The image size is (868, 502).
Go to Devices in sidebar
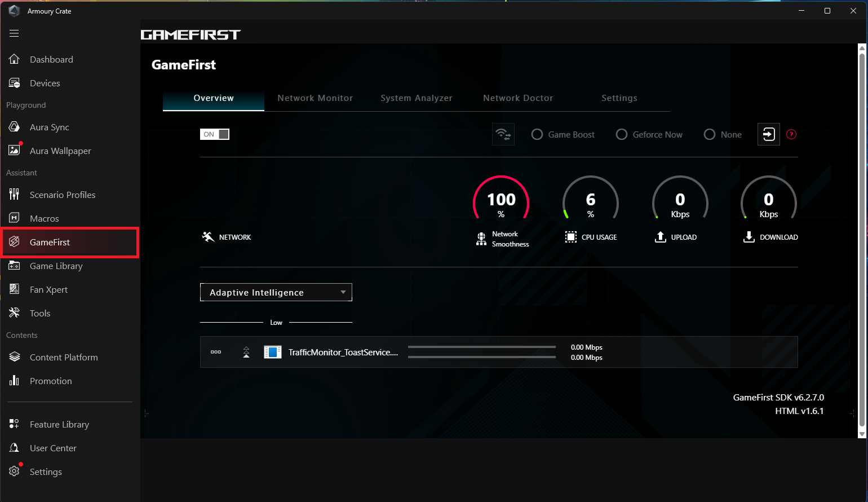(45, 83)
